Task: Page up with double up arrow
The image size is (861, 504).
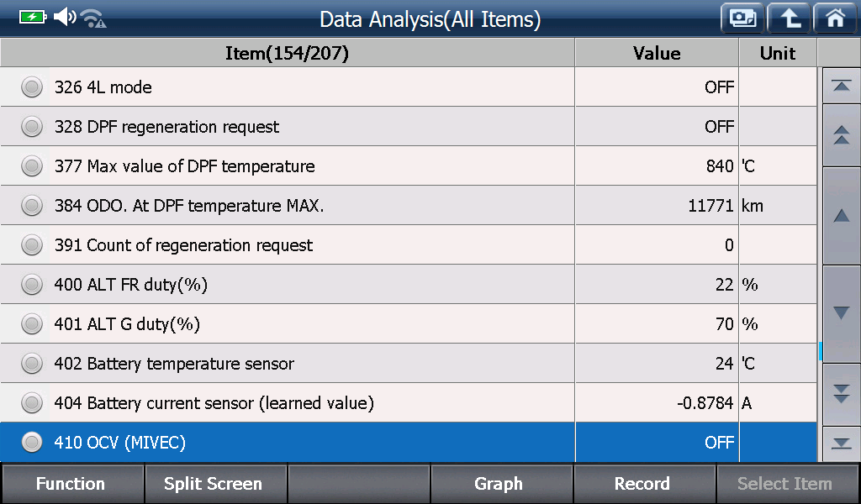Action: tap(841, 135)
